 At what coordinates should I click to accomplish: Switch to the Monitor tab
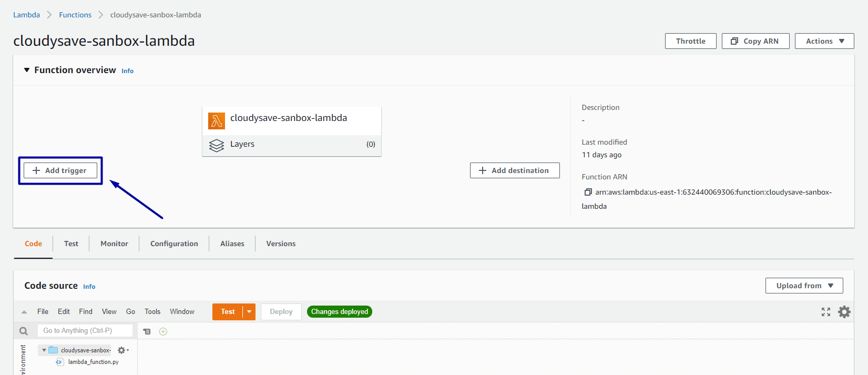[x=114, y=244]
